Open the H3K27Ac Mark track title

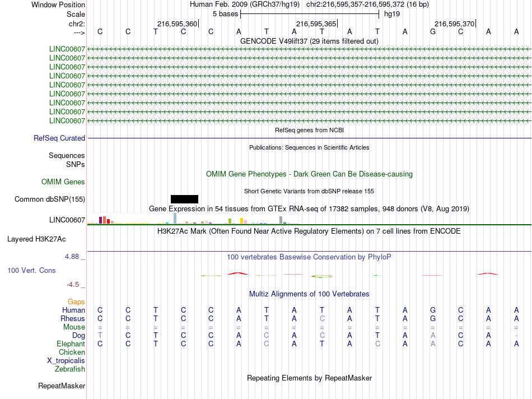click(x=309, y=231)
